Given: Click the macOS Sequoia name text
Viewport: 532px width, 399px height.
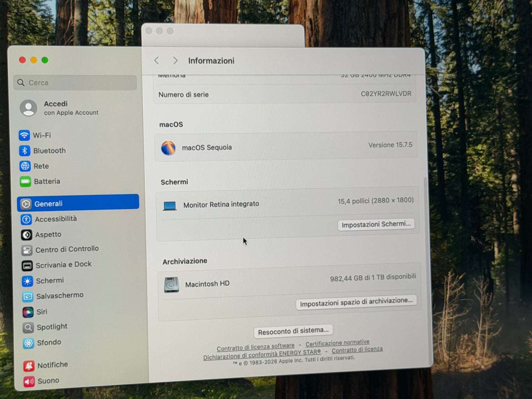Looking at the screenshot, I should pyautogui.click(x=207, y=148).
